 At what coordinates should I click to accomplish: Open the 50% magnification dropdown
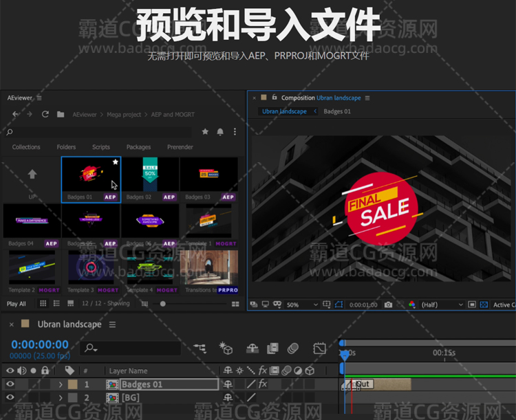click(x=302, y=305)
